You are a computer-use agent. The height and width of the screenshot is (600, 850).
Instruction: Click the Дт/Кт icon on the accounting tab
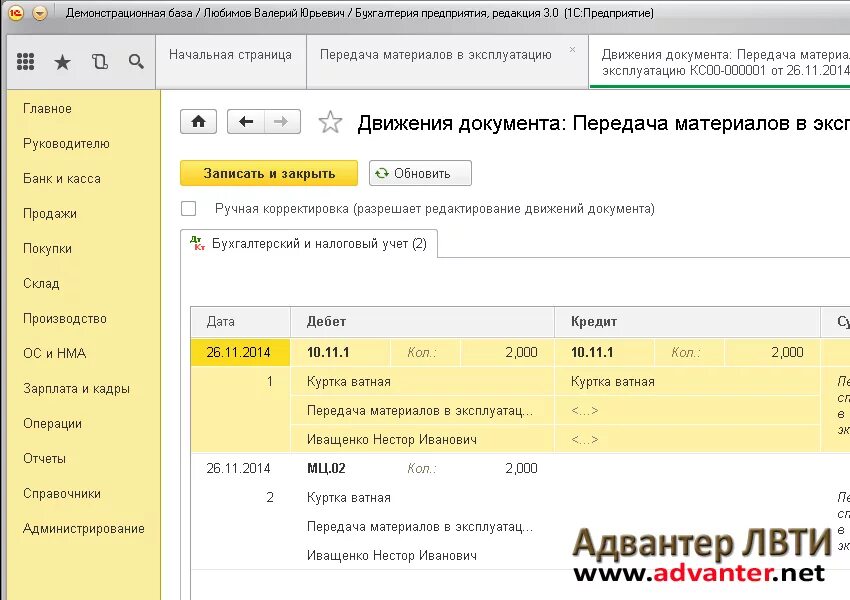pos(198,243)
